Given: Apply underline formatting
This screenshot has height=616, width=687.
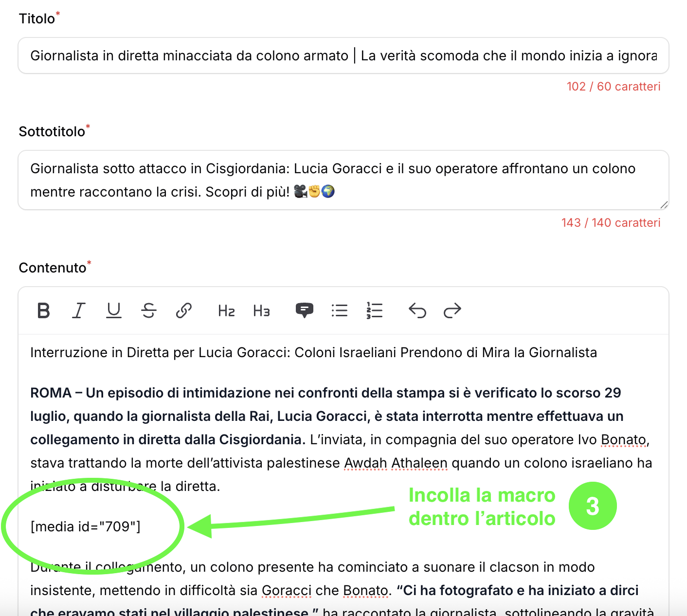Looking at the screenshot, I should coord(114,310).
